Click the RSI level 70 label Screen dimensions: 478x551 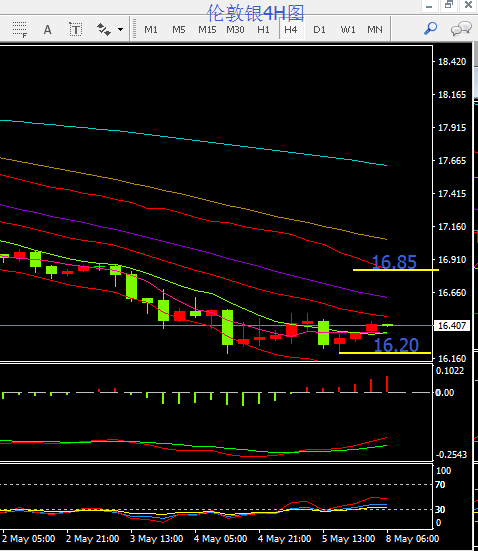[x=440, y=485]
